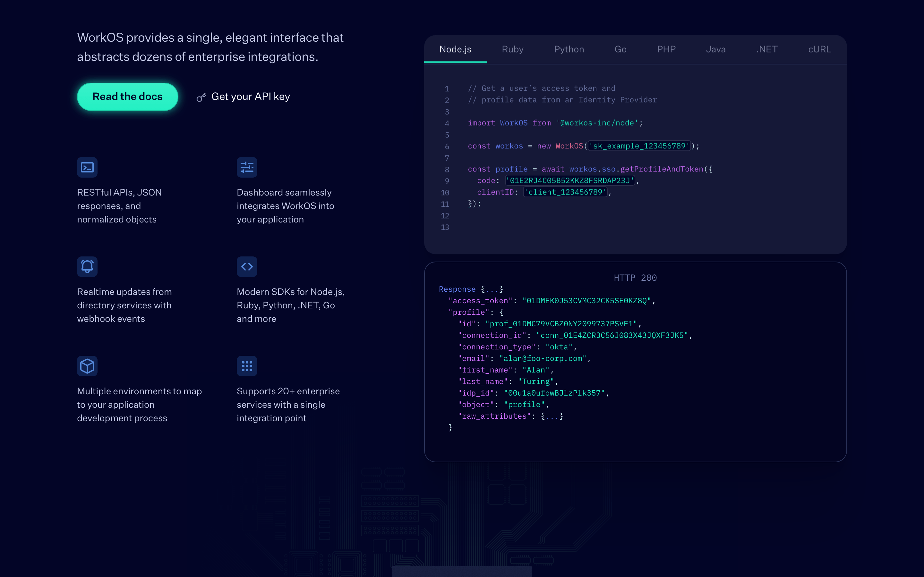Switch to the Python code tab

point(569,49)
